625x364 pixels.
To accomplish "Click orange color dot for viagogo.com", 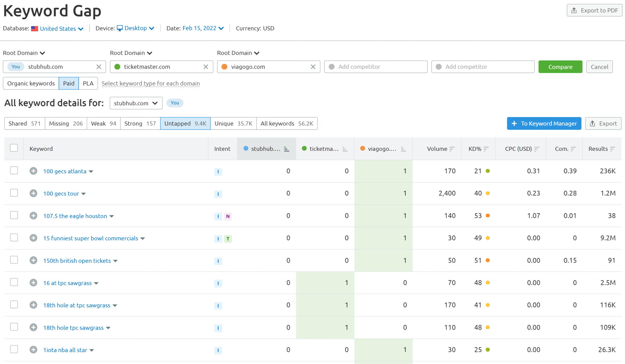I will click(225, 67).
